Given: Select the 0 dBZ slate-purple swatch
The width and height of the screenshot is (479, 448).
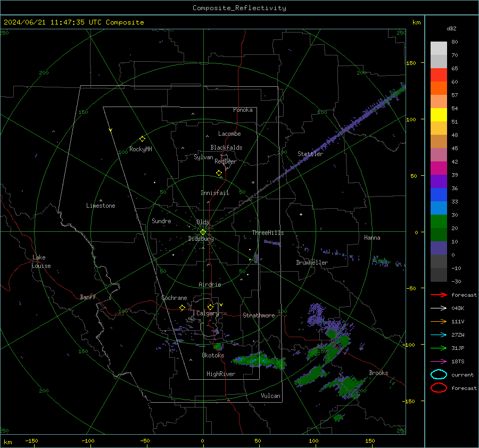Looking at the screenshot, I should (x=439, y=248).
